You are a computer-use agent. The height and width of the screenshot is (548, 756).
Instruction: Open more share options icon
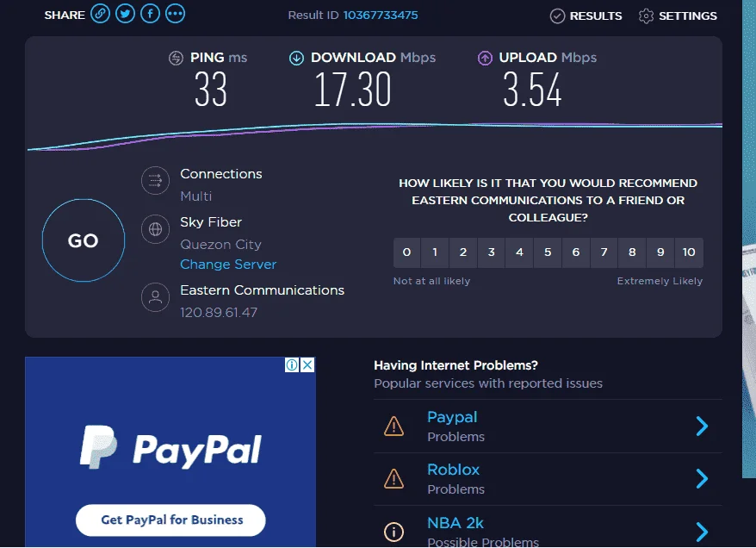coord(175,14)
